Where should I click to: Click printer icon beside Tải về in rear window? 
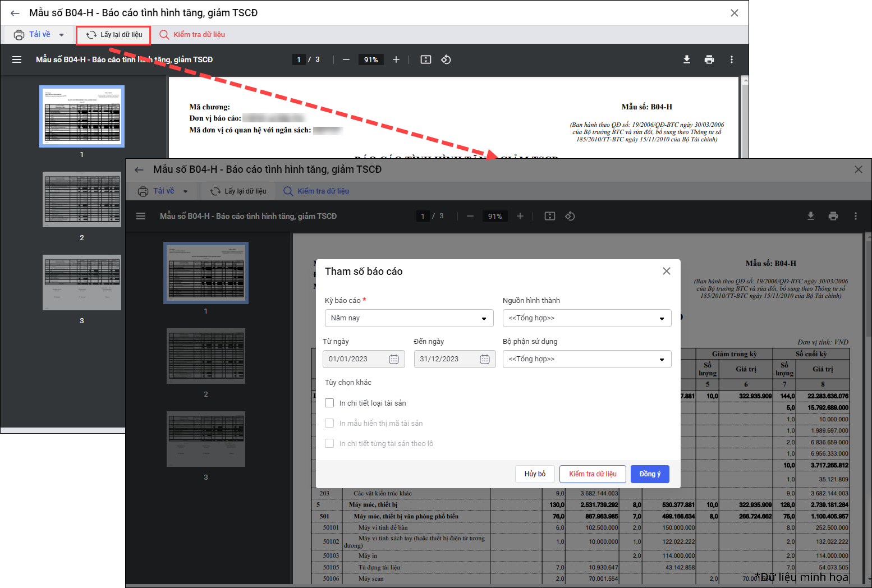(19, 35)
